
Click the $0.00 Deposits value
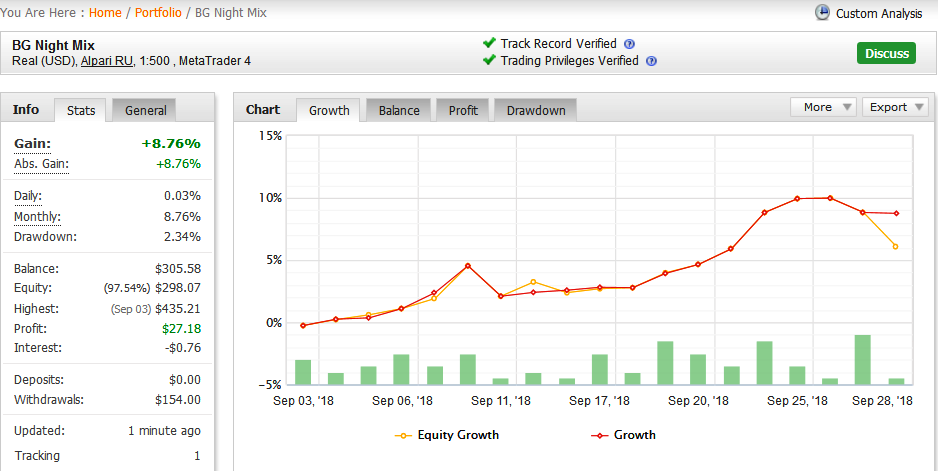[x=185, y=380]
